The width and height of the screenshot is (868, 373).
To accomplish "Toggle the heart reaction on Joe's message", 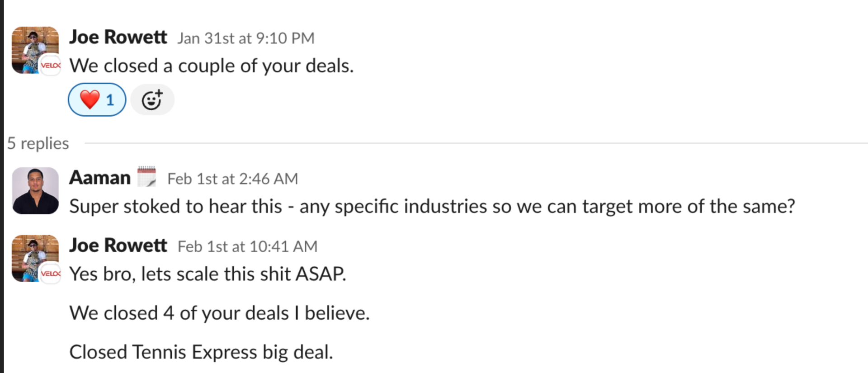I will click(97, 99).
